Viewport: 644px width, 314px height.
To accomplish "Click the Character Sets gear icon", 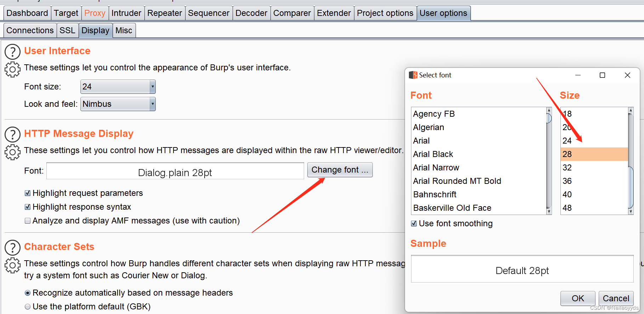I will coord(12,265).
